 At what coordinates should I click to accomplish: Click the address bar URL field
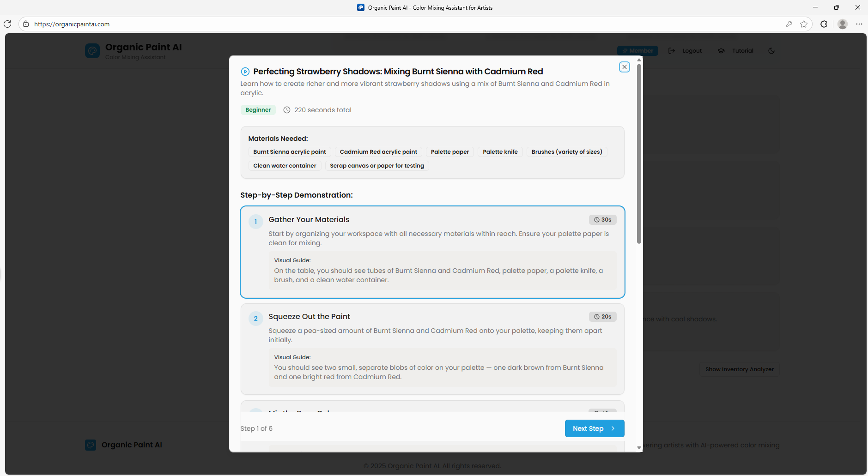coord(277,24)
